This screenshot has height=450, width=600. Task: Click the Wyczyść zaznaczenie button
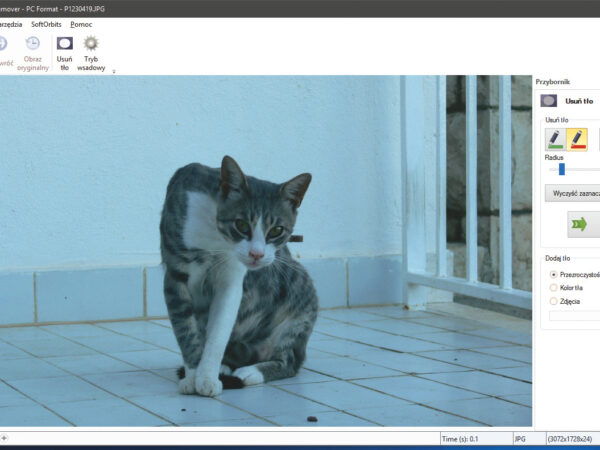[572, 193]
